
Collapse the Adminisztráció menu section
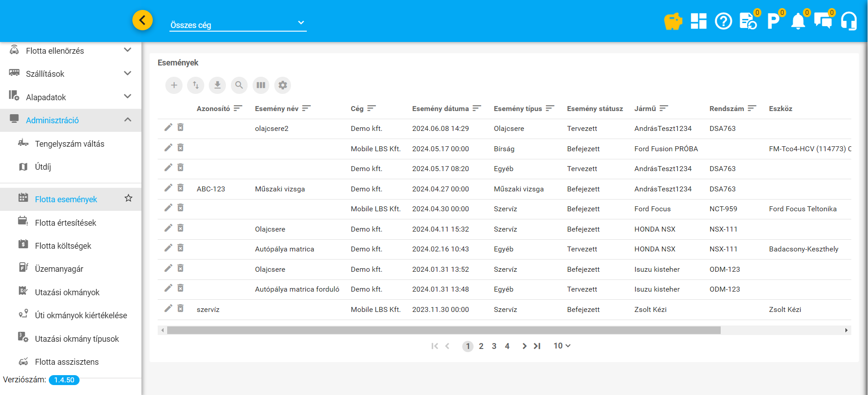click(x=127, y=120)
